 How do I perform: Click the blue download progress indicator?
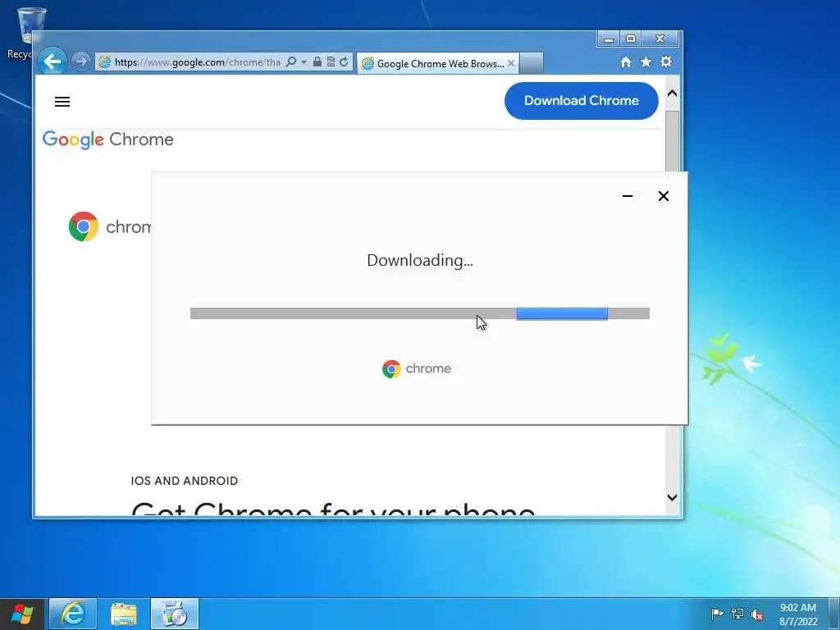(x=562, y=313)
